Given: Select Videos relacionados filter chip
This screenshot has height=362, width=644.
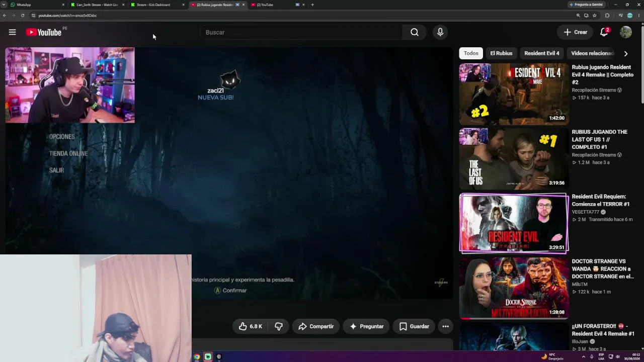Looking at the screenshot, I should (x=593, y=53).
